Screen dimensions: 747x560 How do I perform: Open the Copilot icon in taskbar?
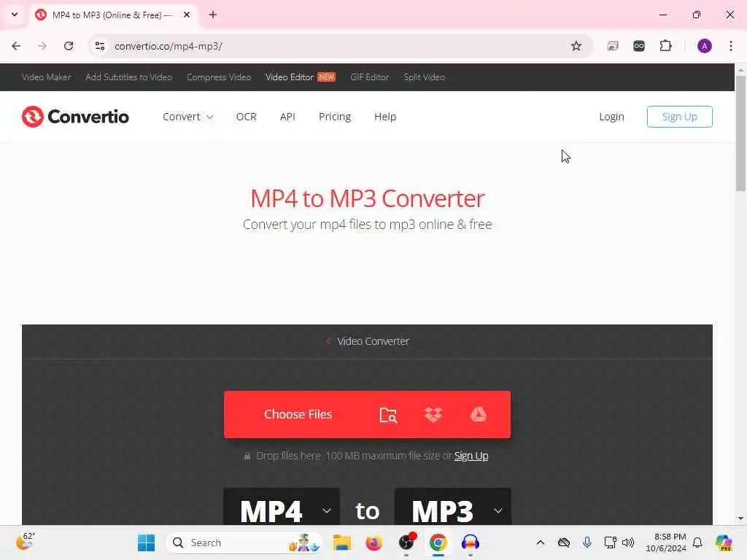(x=724, y=542)
